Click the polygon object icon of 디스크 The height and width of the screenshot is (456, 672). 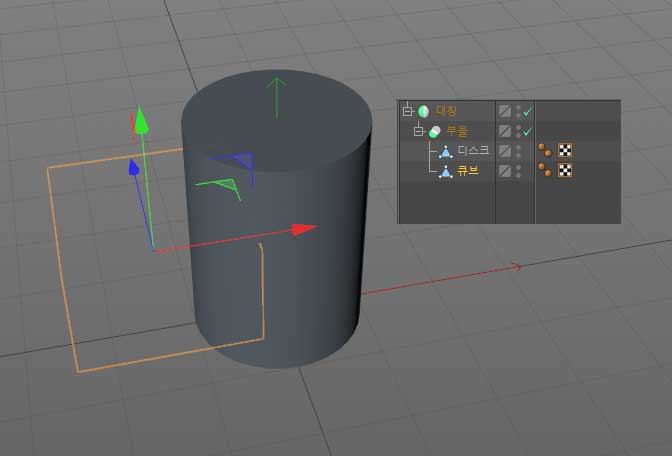[446, 151]
